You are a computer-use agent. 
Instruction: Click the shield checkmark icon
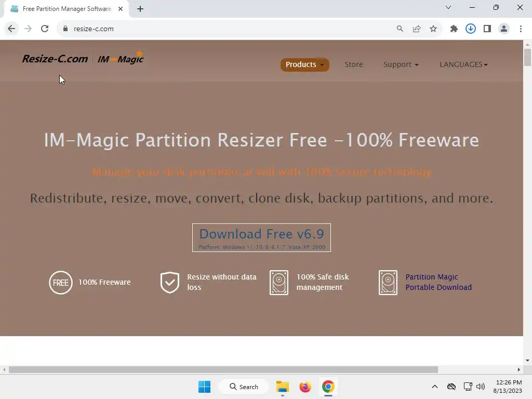[170, 282]
